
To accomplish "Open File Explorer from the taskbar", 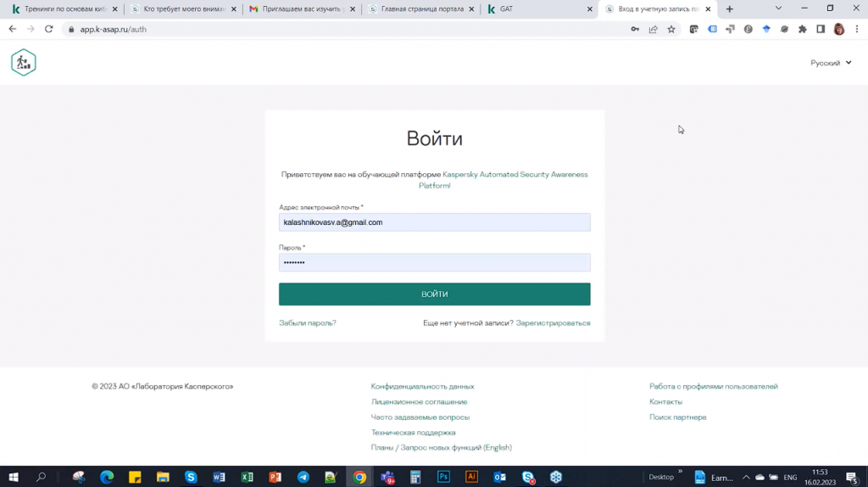I will tap(163, 477).
